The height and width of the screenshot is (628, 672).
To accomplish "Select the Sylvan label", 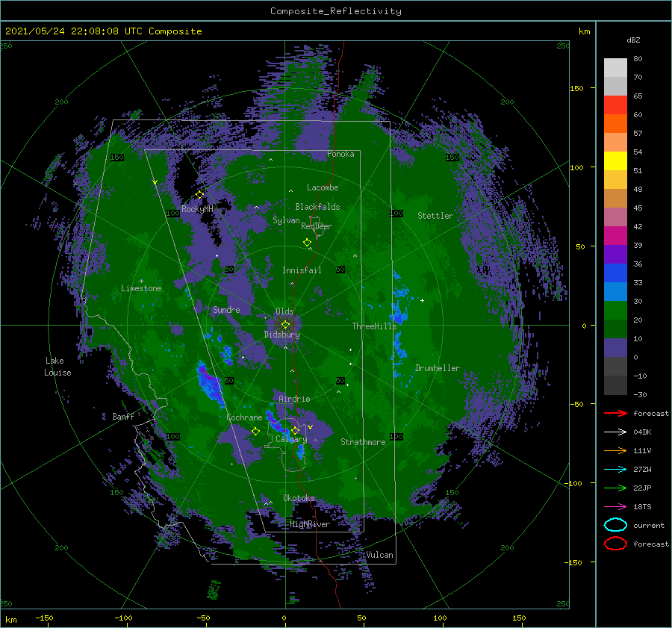I will 286,220.
